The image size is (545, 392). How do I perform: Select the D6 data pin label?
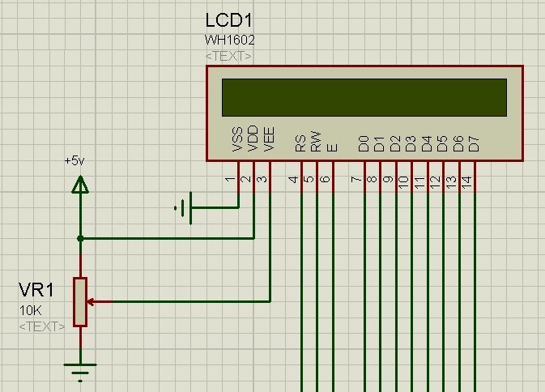coord(458,143)
